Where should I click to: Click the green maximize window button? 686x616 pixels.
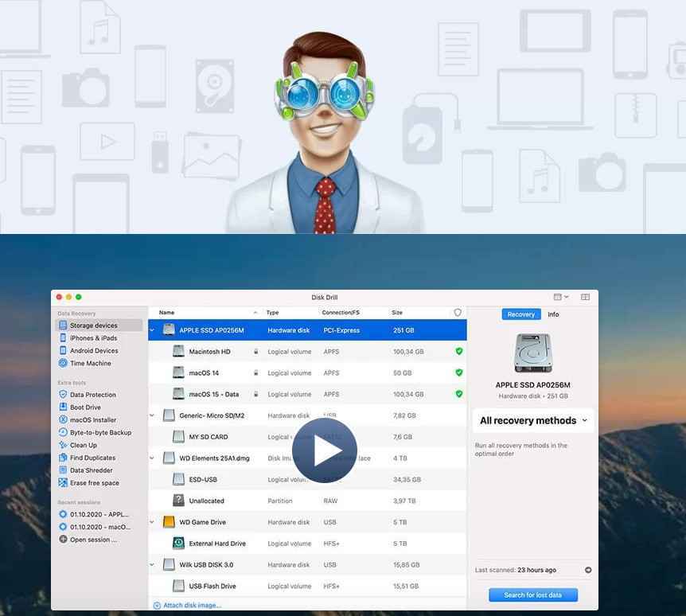[x=79, y=297]
